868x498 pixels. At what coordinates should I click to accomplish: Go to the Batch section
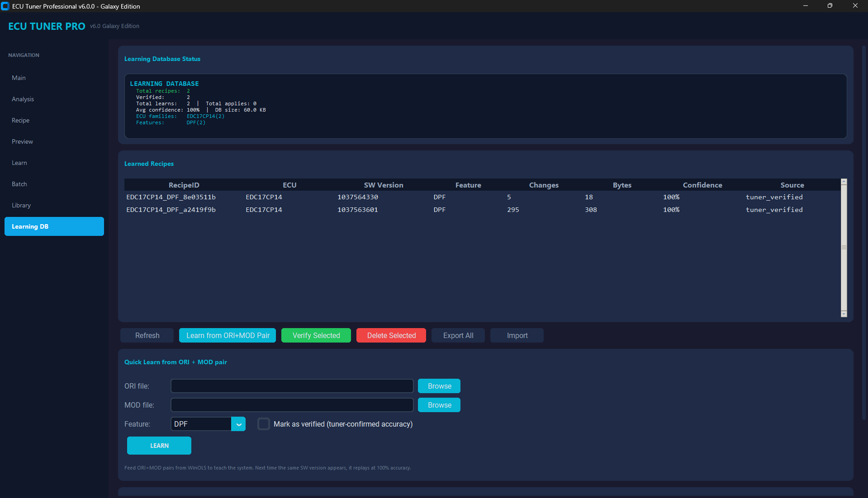(x=19, y=184)
